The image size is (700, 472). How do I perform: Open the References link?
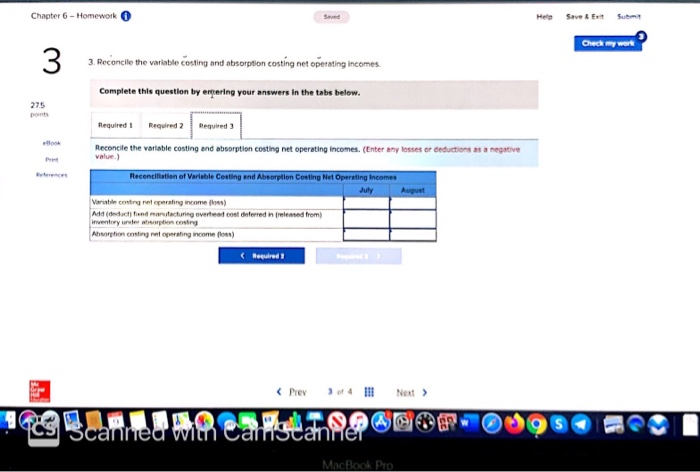(x=51, y=175)
